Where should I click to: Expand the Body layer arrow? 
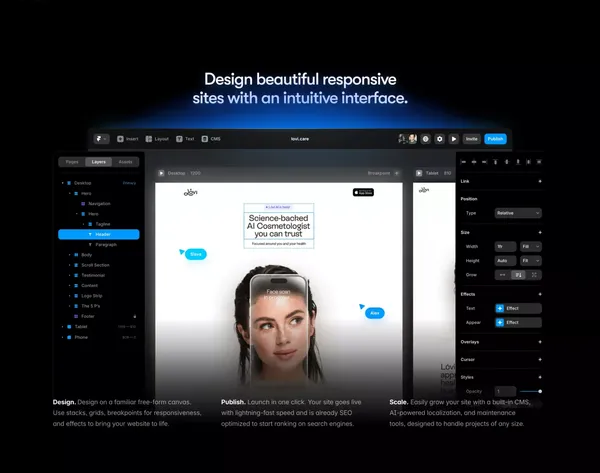tap(70, 255)
